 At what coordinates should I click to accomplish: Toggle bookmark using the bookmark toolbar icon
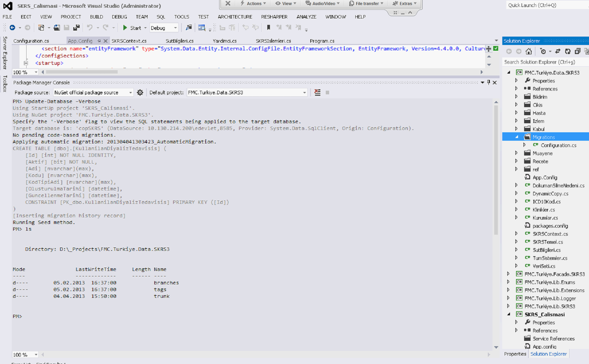pos(269,28)
